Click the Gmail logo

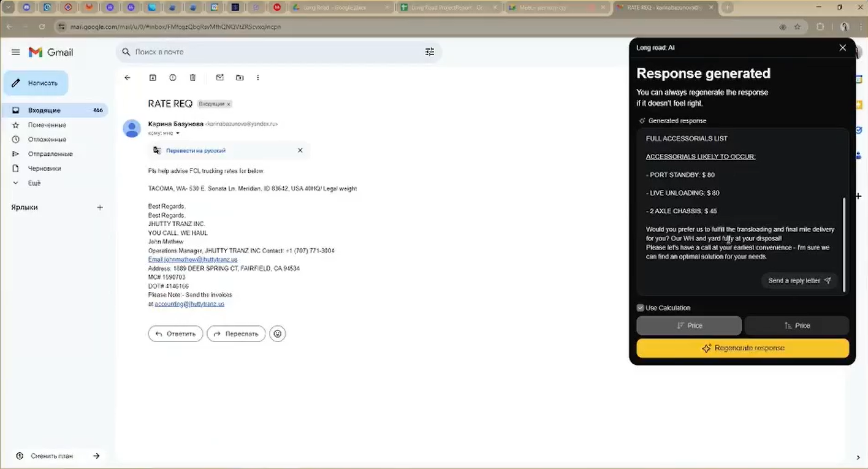(51, 52)
